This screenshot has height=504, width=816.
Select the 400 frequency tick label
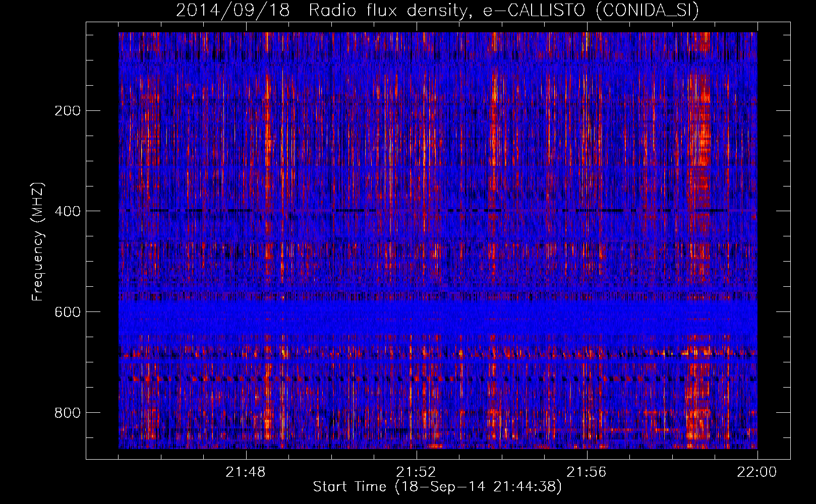point(68,211)
